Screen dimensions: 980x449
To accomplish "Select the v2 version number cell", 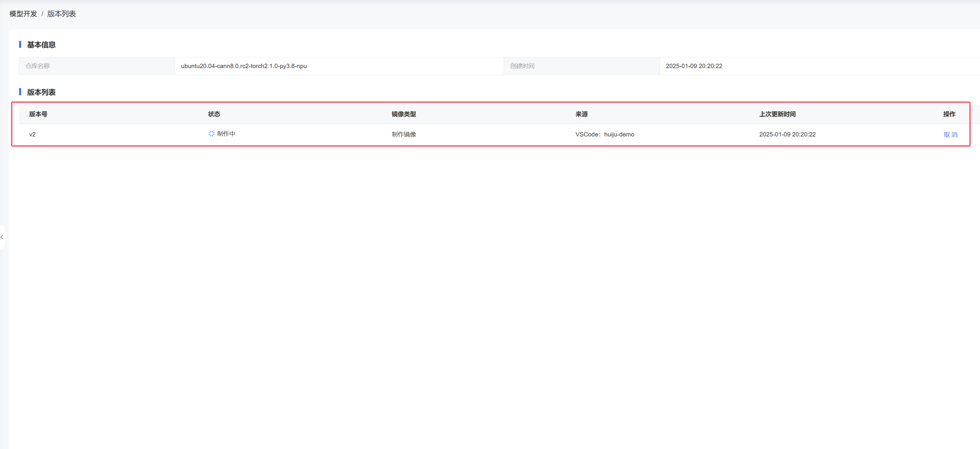I will 32,134.
